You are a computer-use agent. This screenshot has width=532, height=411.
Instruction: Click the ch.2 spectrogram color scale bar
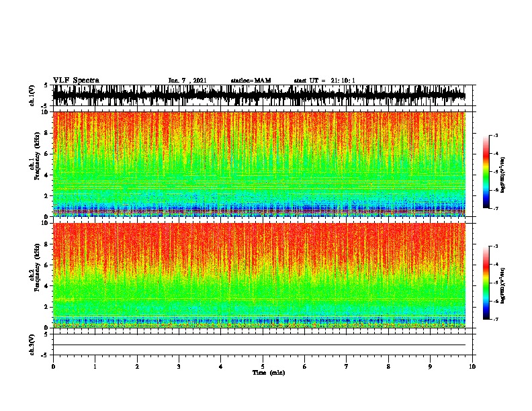(x=486, y=283)
